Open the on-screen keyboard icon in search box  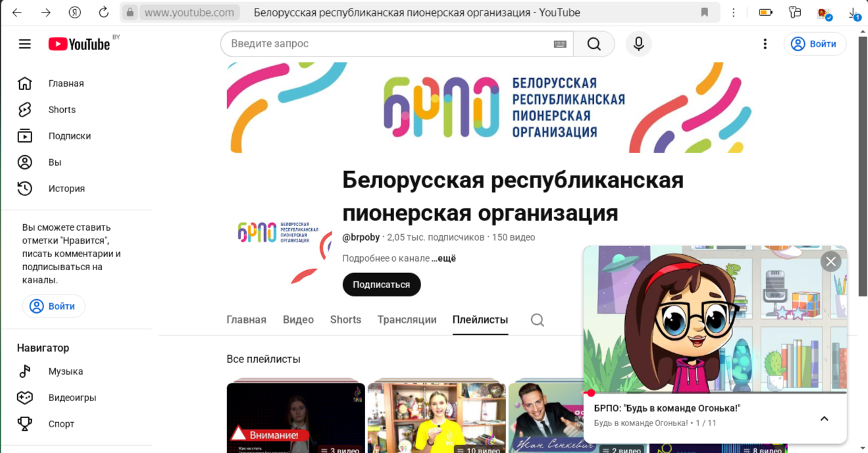[560, 44]
